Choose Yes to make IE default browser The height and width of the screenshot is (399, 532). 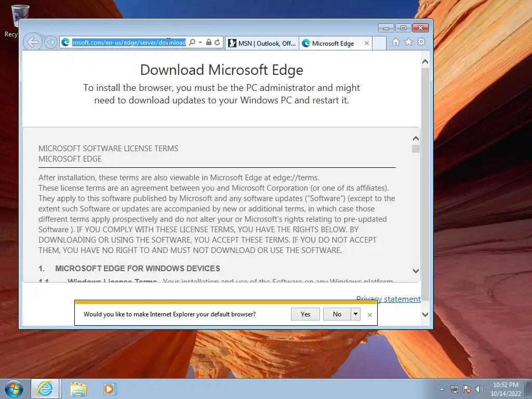[305, 314]
